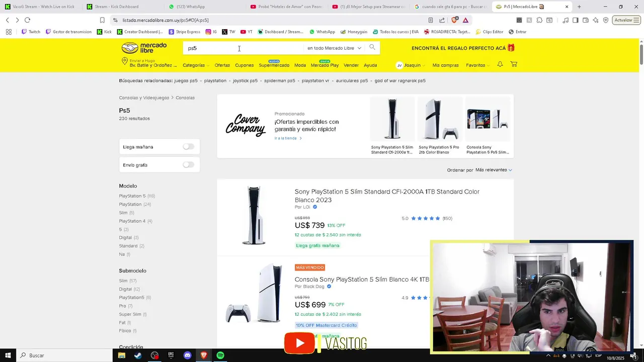This screenshot has width=644, height=362.
Task: Click the browser reload button
Action: pos(27,20)
